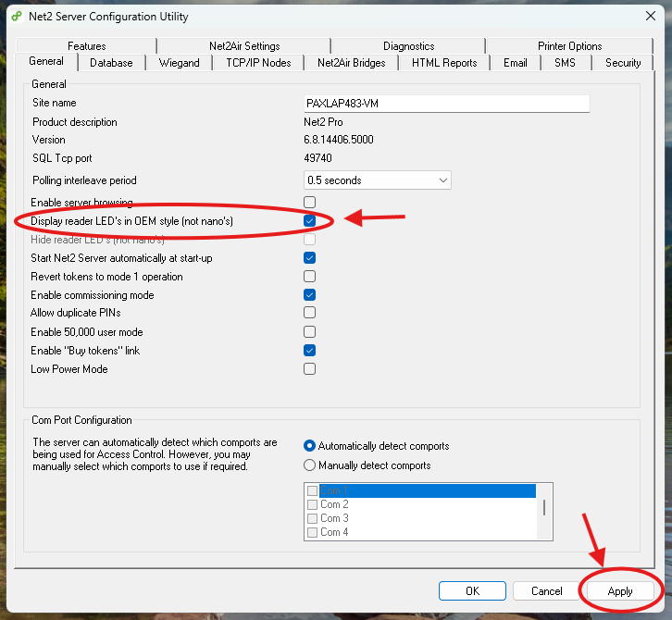Switch to the Security tab
This screenshot has width=672, height=620.
tap(623, 63)
